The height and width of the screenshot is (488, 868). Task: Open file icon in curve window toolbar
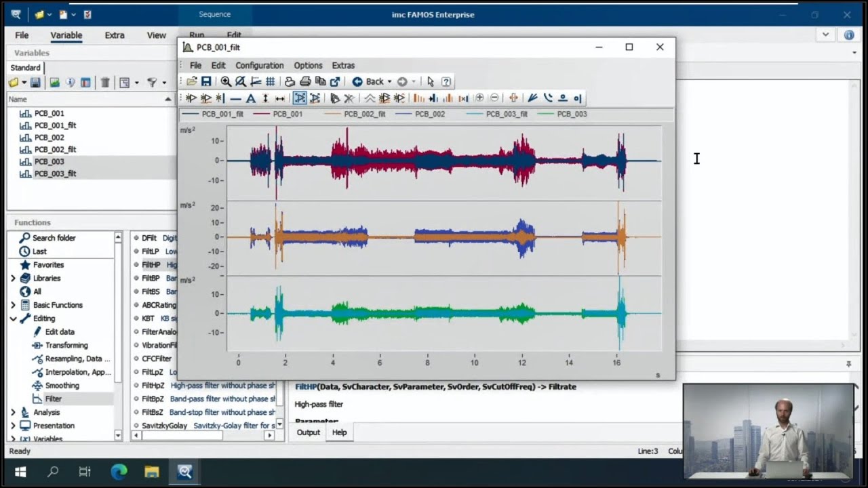pos(192,81)
